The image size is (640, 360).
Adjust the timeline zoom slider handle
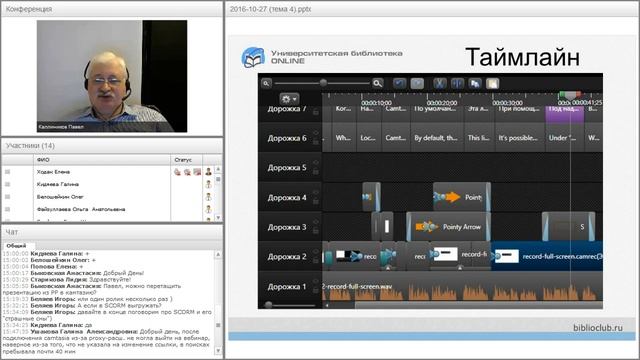[x=323, y=83]
